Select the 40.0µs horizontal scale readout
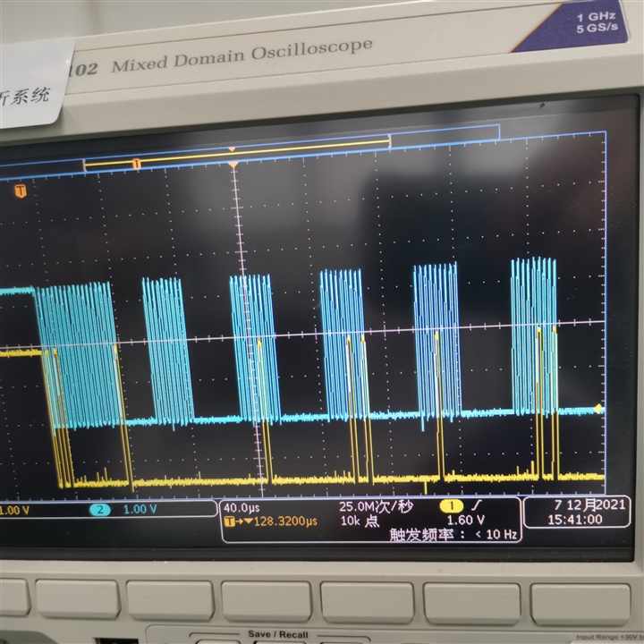 coord(241,508)
